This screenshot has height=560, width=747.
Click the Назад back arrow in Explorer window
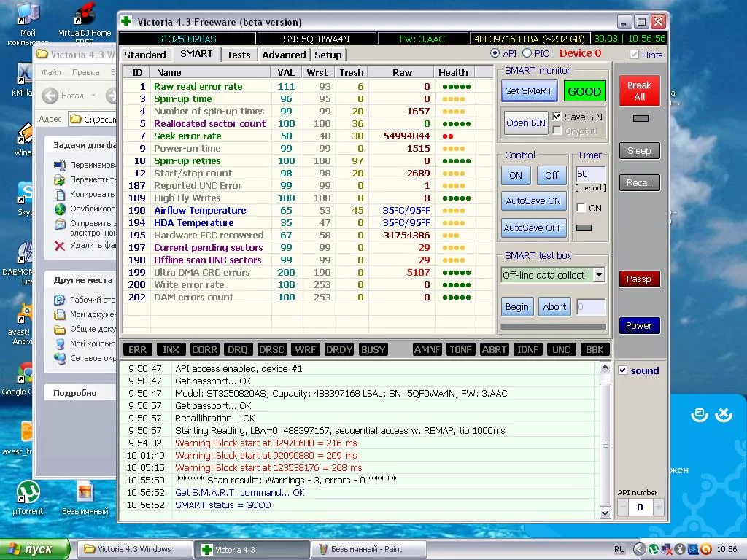coord(50,96)
